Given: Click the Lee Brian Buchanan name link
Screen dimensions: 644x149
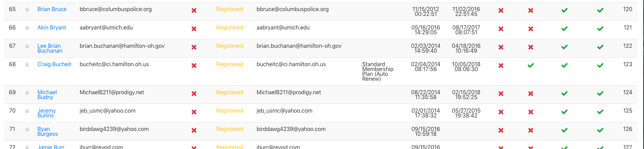Looking at the screenshot, I should click(x=50, y=49).
